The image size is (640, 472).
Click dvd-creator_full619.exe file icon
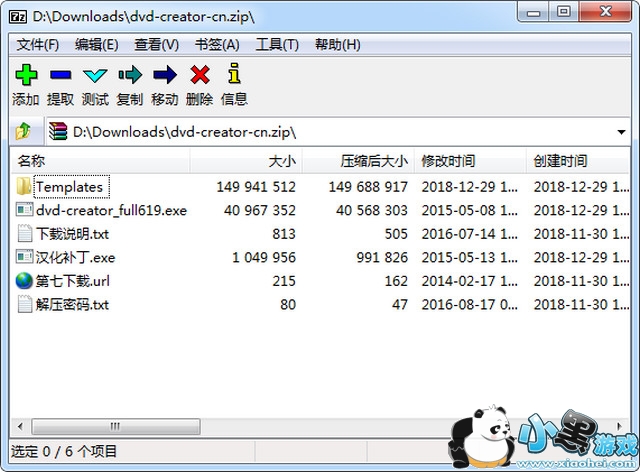pyautogui.click(x=24, y=210)
